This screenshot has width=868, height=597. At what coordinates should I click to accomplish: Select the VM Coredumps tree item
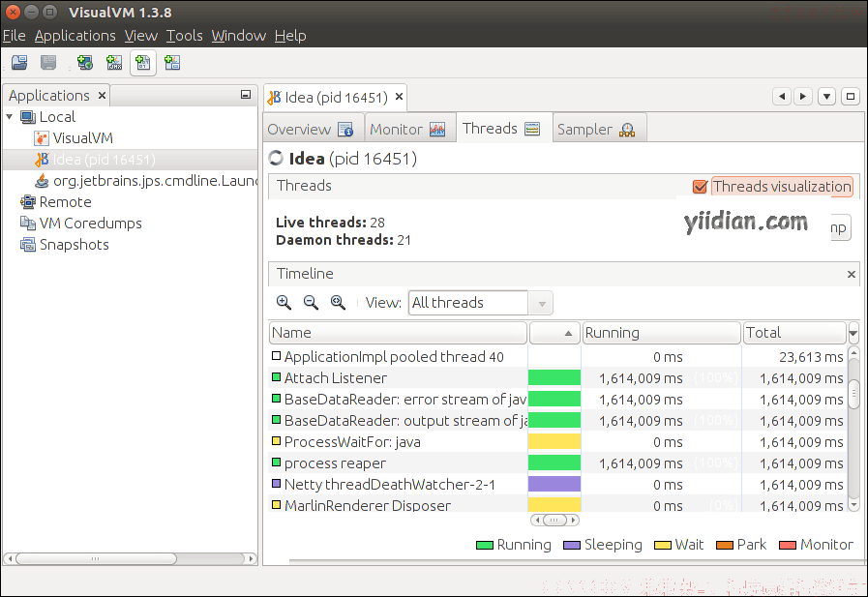pos(91,223)
